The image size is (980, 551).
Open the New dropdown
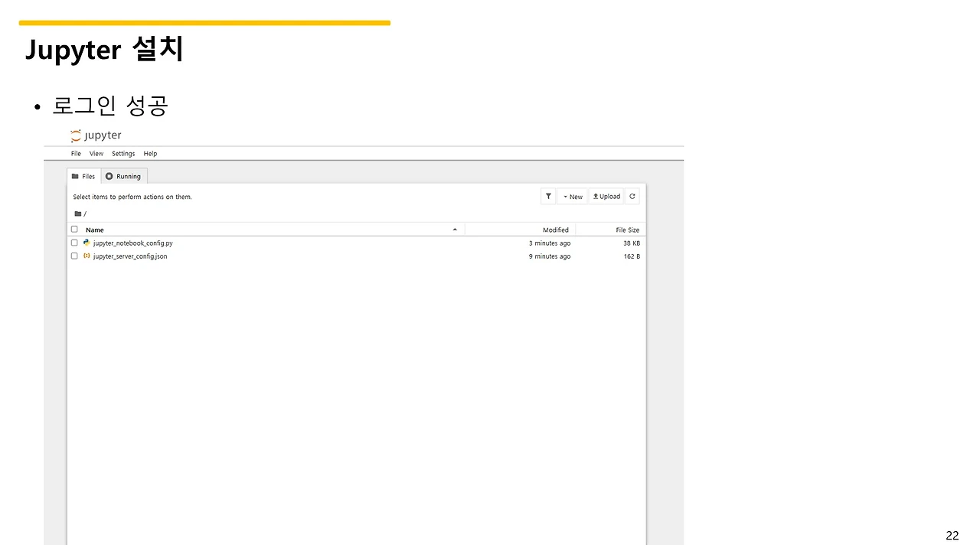tap(573, 197)
